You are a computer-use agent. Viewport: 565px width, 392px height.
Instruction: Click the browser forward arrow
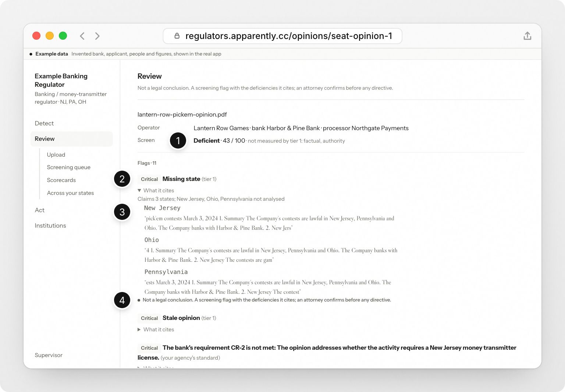pyautogui.click(x=97, y=36)
